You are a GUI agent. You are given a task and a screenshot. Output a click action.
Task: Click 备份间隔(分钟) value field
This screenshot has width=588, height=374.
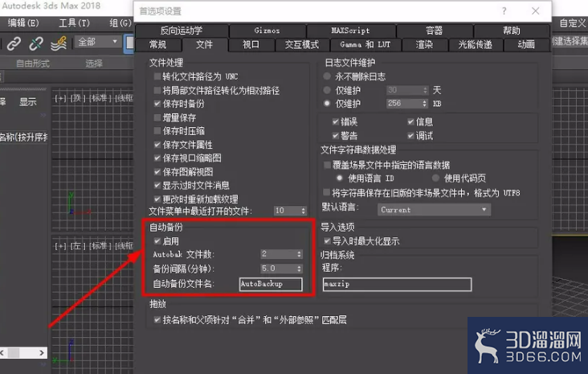point(278,269)
